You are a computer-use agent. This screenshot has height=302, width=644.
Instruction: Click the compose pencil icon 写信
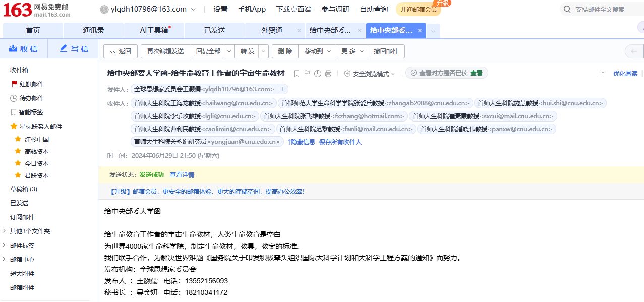click(64, 48)
